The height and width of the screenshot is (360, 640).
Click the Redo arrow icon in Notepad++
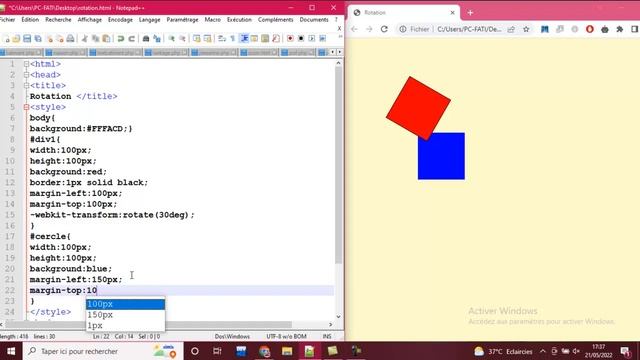(131, 39)
